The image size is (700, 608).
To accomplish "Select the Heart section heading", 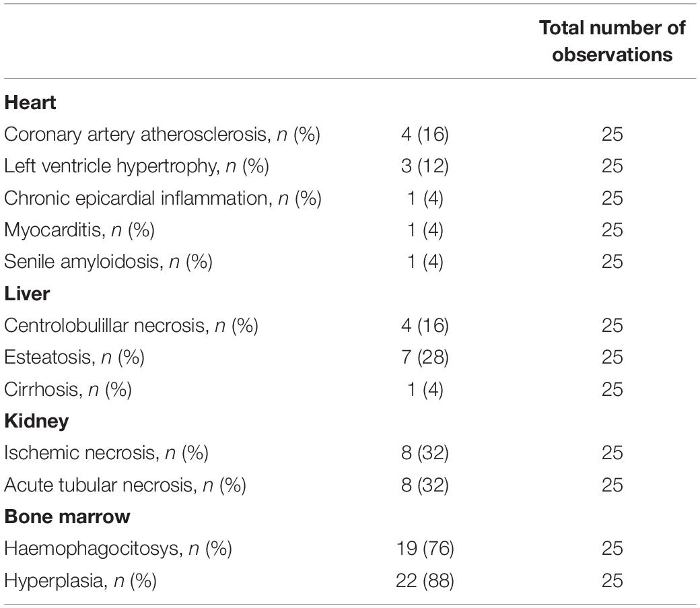I will [x=30, y=103].
